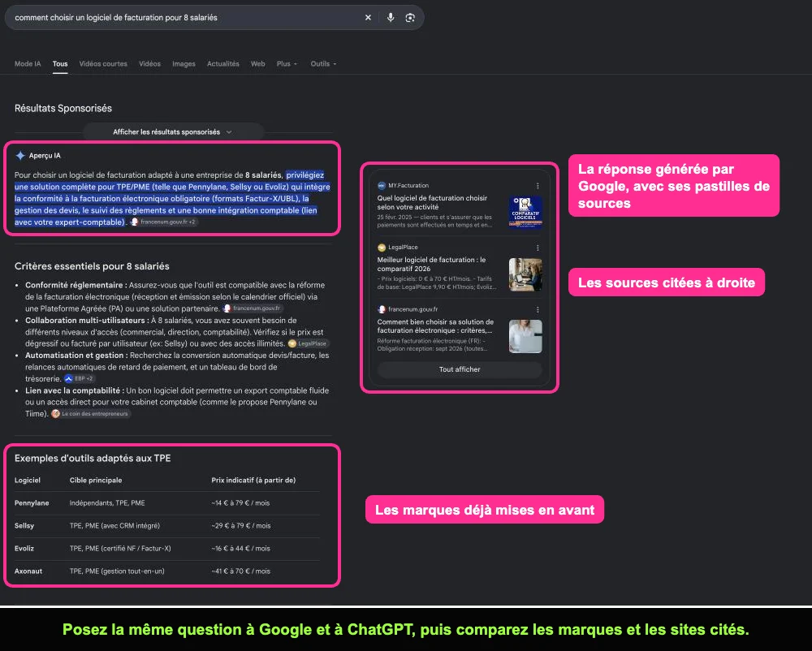
Task: Click 'Automatisation et gestion' bullet title
Action: point(76,356)
